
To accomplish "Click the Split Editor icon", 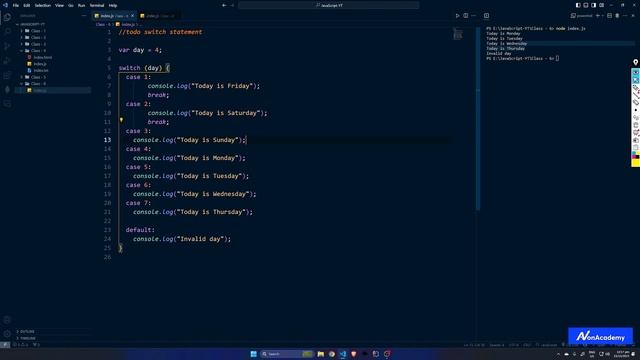I will pos(466,16).
